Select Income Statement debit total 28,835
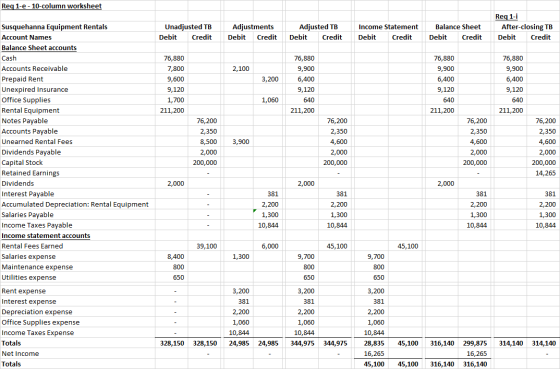This screenshot has height=369, width=560. tap(374, 343)
